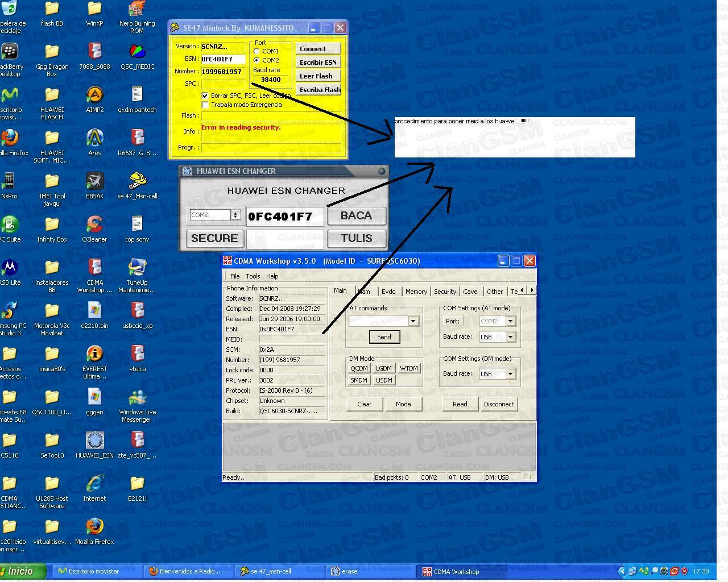
Task: Open Gpg Dragon Box folder
Action: click(x=52, y=52)
